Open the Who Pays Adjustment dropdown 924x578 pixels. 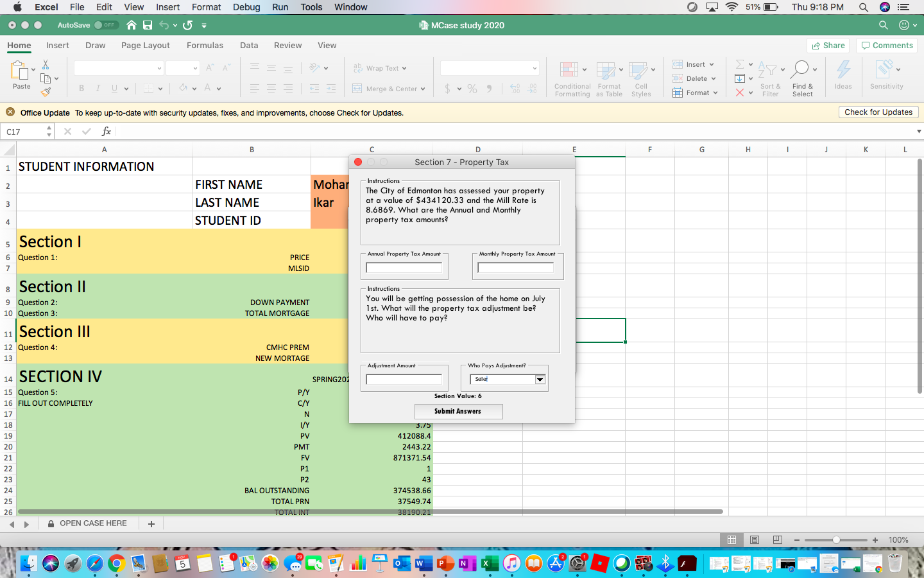[x=540, y=380]
